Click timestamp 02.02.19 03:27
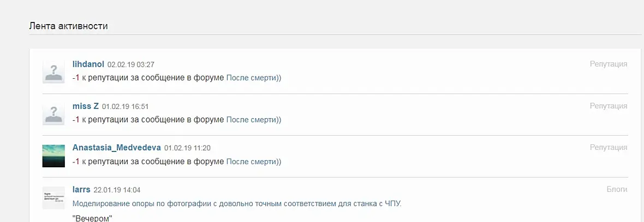This screenshot has height=222, width=644. tap(130, 65)
